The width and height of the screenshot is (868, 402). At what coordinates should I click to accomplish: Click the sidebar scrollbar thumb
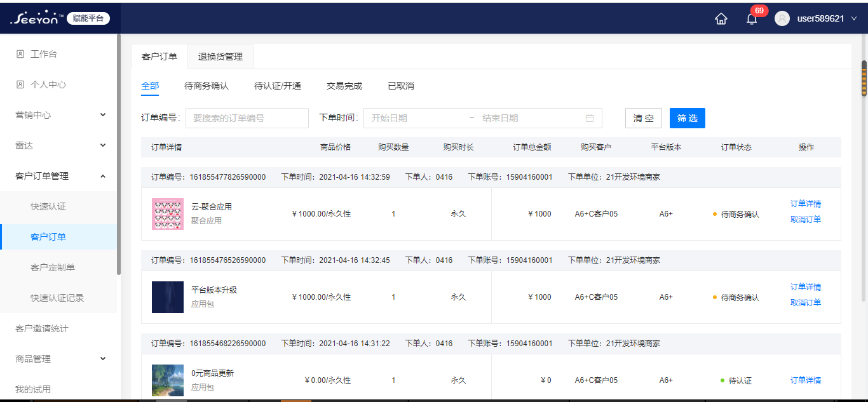119,154
